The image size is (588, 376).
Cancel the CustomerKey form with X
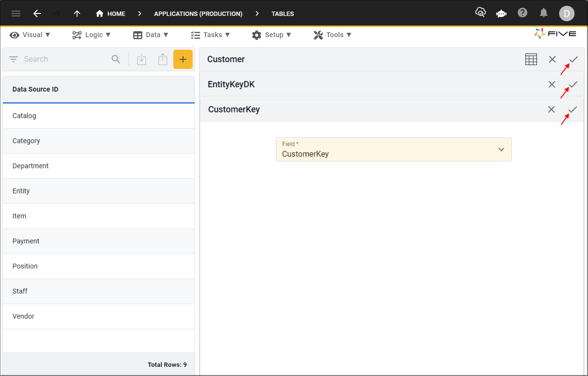tap(551, 109)
